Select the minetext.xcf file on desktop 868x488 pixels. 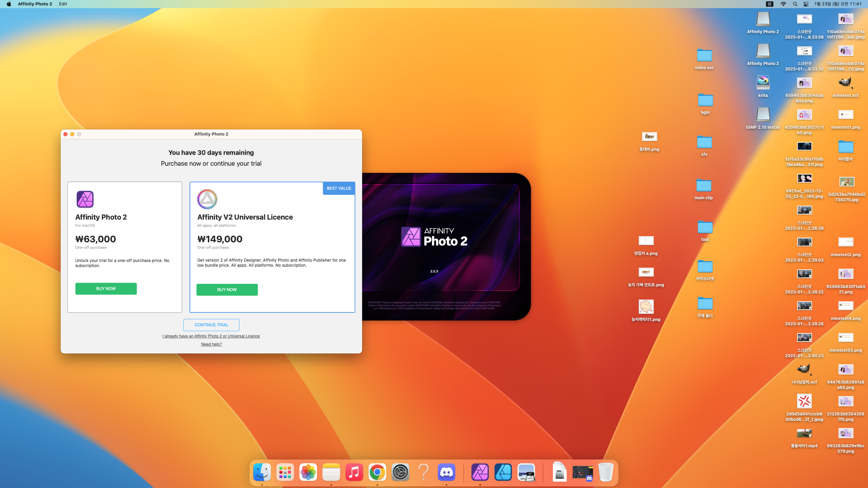[x=845, y=83]
